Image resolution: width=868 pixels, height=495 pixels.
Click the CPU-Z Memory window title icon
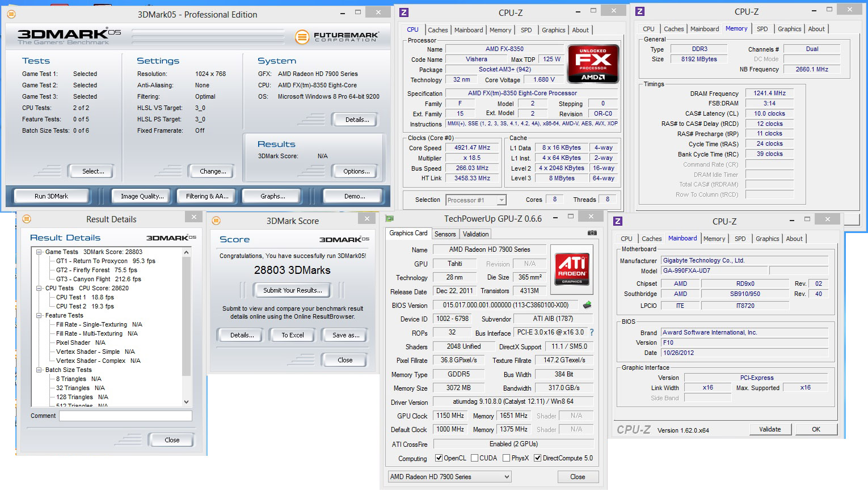coord(639,11)
